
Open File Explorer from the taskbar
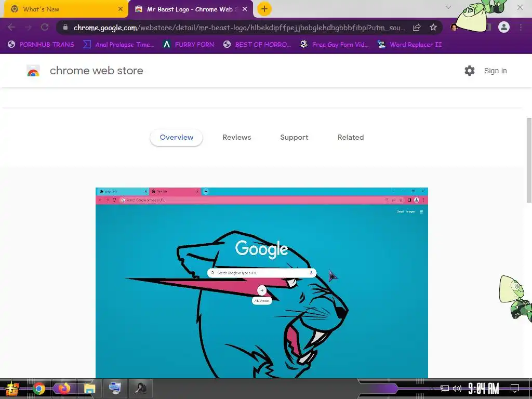coord(89,389)
